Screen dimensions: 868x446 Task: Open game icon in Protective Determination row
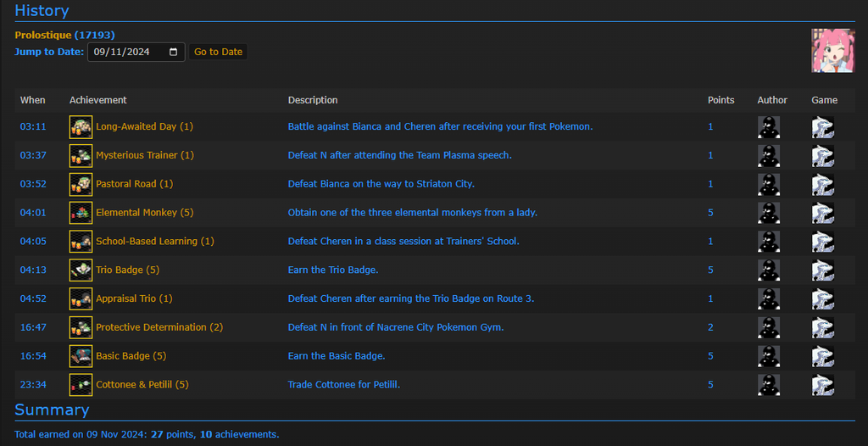(822, 327)
